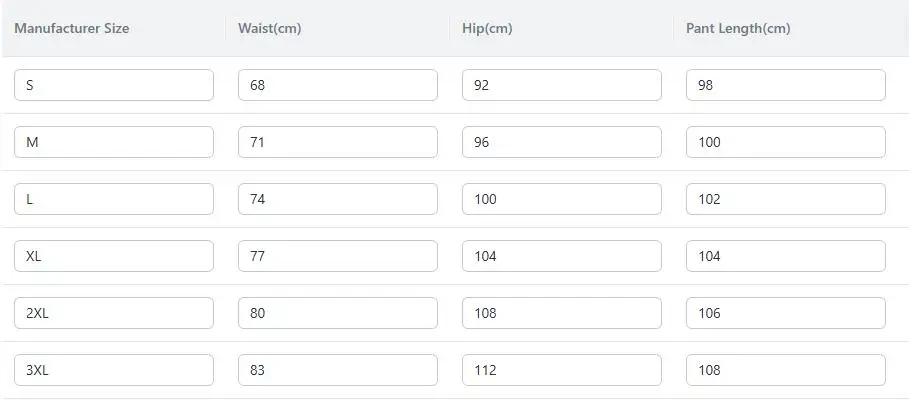Click the hip field with value 92
The height and width of the screenshot is (400, 909).
click(562, 85)
